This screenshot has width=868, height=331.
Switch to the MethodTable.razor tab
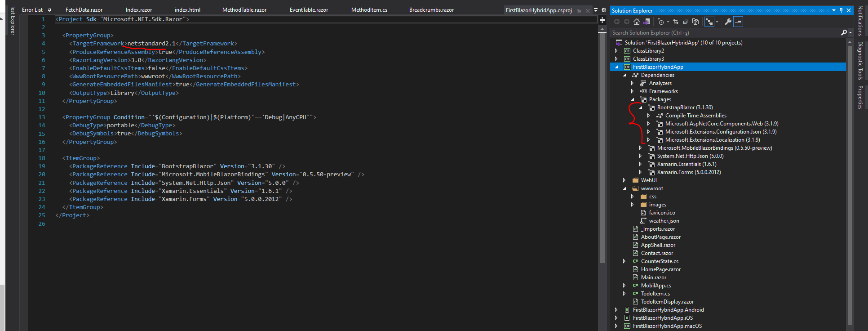click(x=244, y=10)
